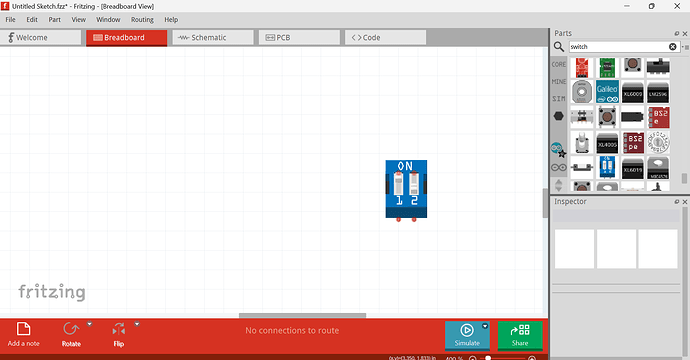Screen dimensions: 690x360
Task: Click the Flip icon in the bottom toolbar
Action: click(x=119, y=330)
